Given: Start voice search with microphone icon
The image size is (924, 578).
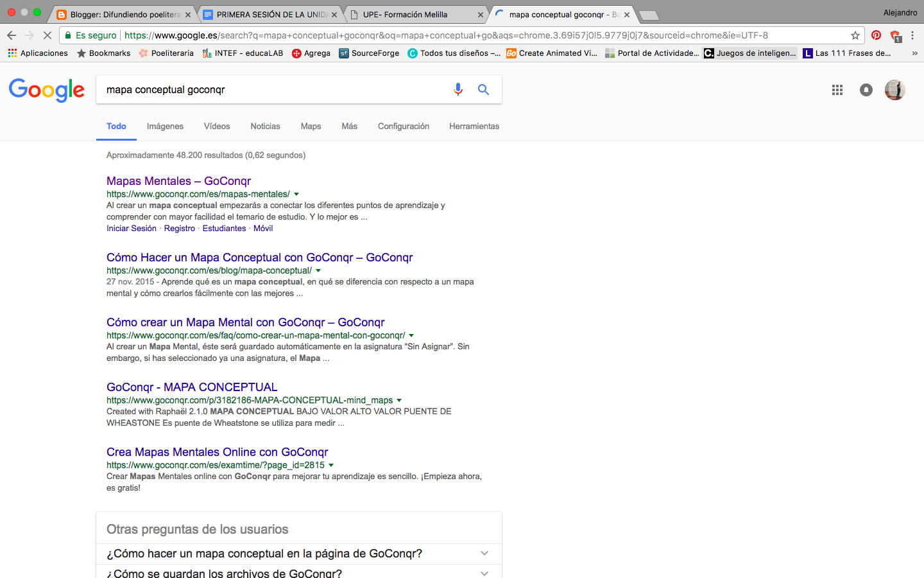Looking at the screenshot, I should click(458, 90).
